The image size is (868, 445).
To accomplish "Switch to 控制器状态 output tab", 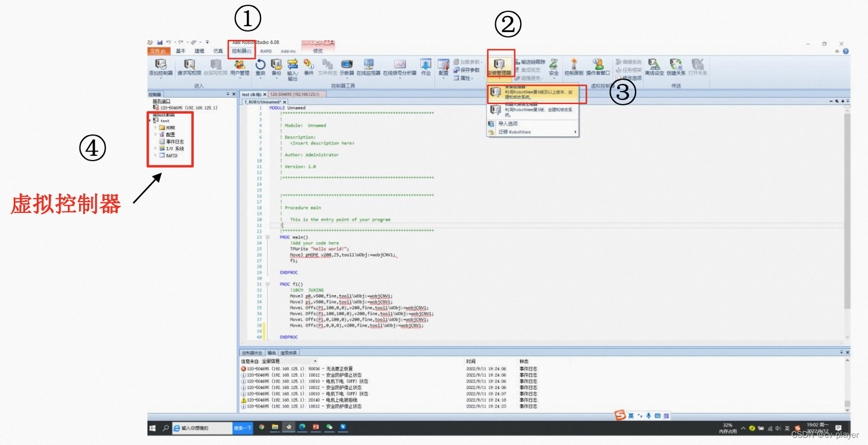I will [252, 353].
